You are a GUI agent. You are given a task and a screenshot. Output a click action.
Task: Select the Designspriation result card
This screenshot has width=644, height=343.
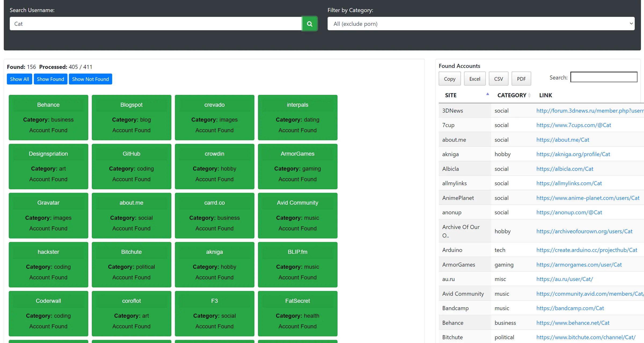(48, 167)
